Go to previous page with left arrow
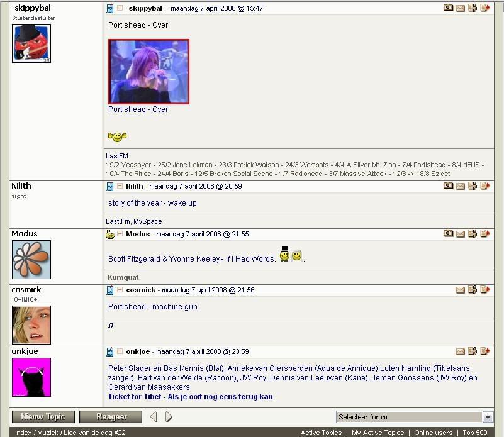The image size is (504, 437). pyautogui.click(x=154, y=417)
